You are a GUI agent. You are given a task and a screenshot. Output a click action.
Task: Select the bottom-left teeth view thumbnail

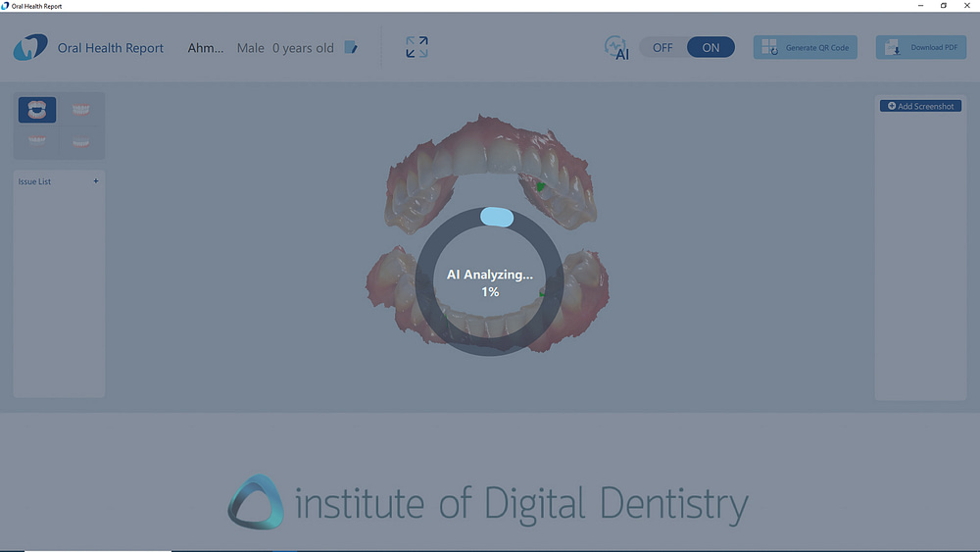[37, 142]
